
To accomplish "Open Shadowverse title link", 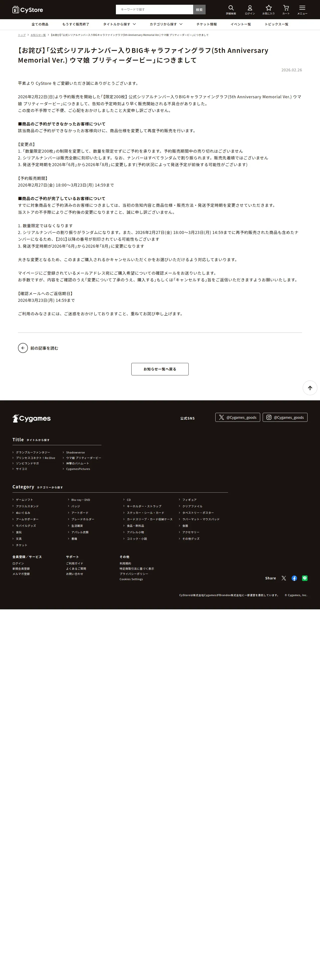I will (75, 452).
